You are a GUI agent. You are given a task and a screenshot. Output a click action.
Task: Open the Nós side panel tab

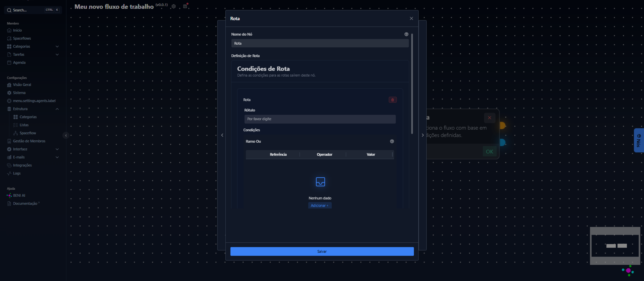639,140
